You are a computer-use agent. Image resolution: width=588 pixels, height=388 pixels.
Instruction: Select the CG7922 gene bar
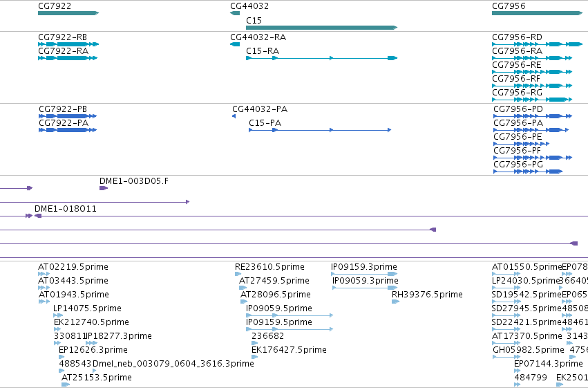(68, 13)
